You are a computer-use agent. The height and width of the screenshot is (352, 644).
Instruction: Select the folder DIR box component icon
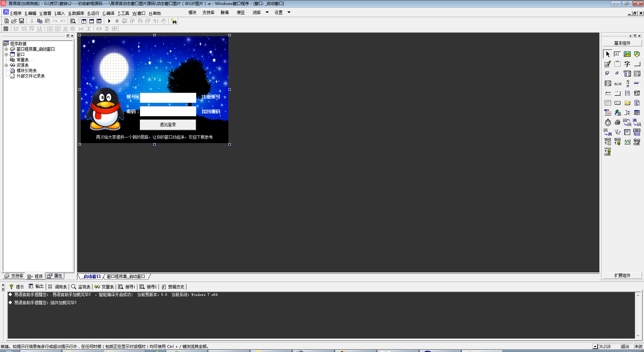[x=627, y=103]
